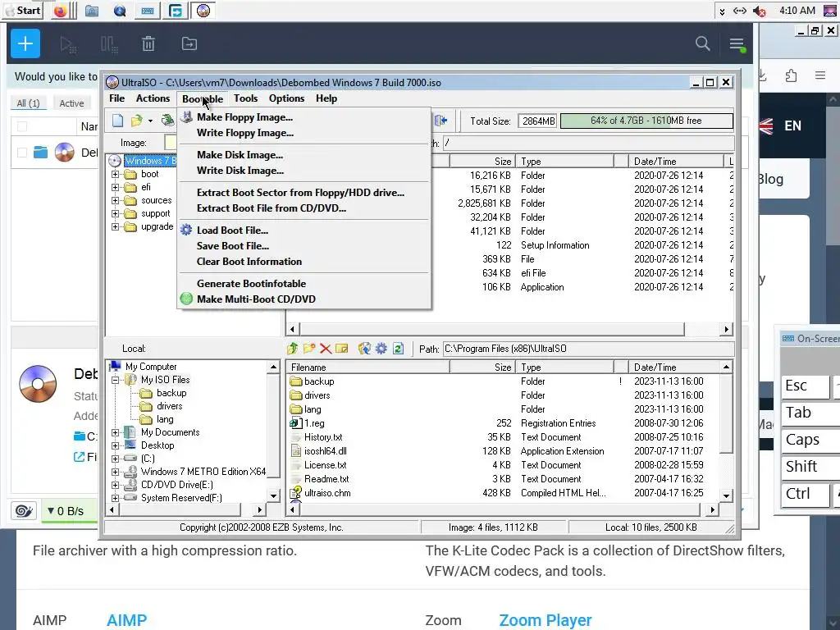Select History.txt in local file list

pos(323,437)
